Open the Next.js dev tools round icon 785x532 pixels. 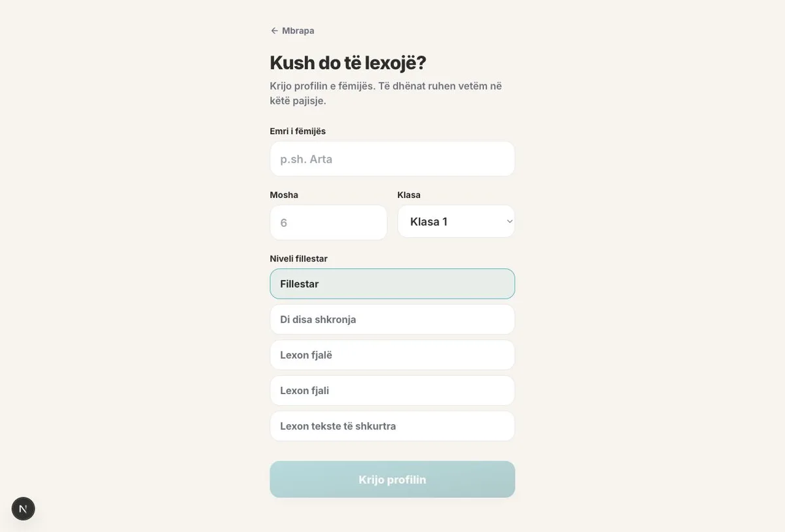[x=24, y=508]
